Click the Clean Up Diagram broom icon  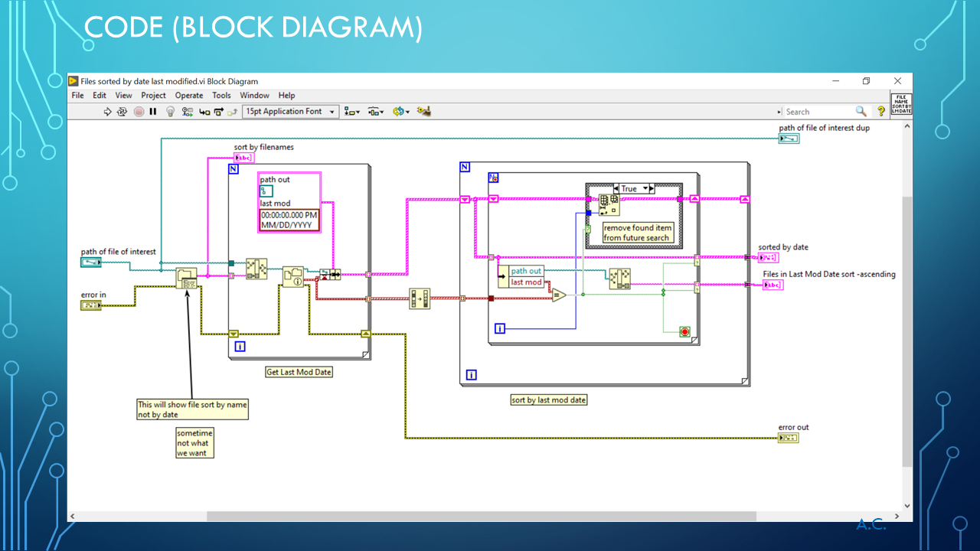423,112
